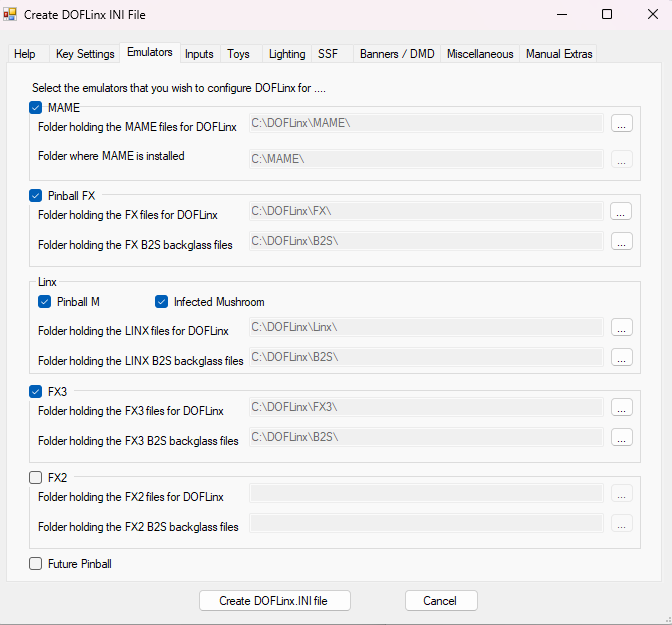Go to the Lighting tab
The height and width of the screenshot is (625, 672).
[x=287, y=54]
